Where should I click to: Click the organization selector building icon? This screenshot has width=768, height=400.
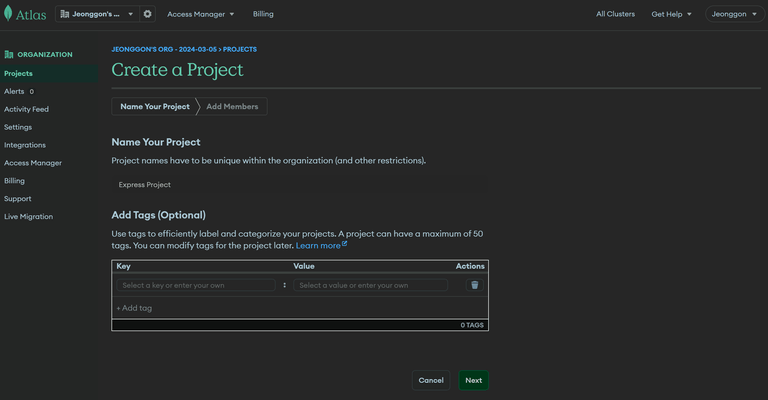[65, 14]
